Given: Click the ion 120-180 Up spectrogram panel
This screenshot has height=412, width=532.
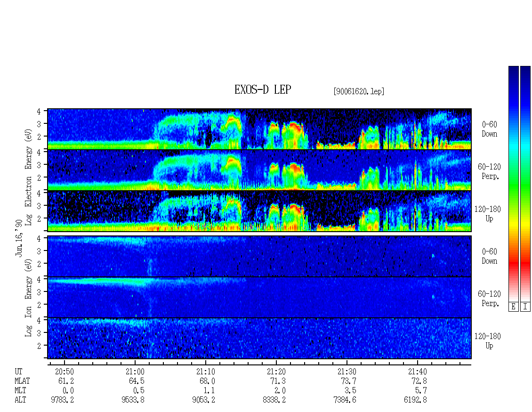Looking at the screenshot, I should click(259, 339).
